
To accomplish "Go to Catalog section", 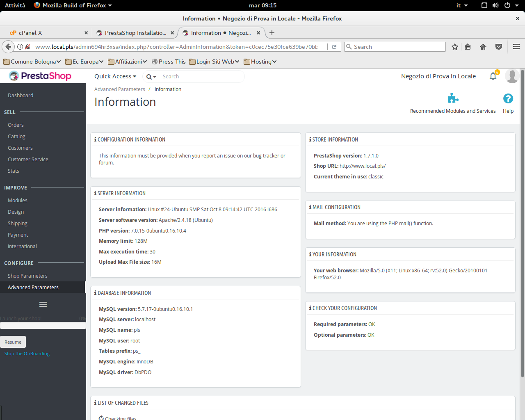I will [x=16, y=136].
